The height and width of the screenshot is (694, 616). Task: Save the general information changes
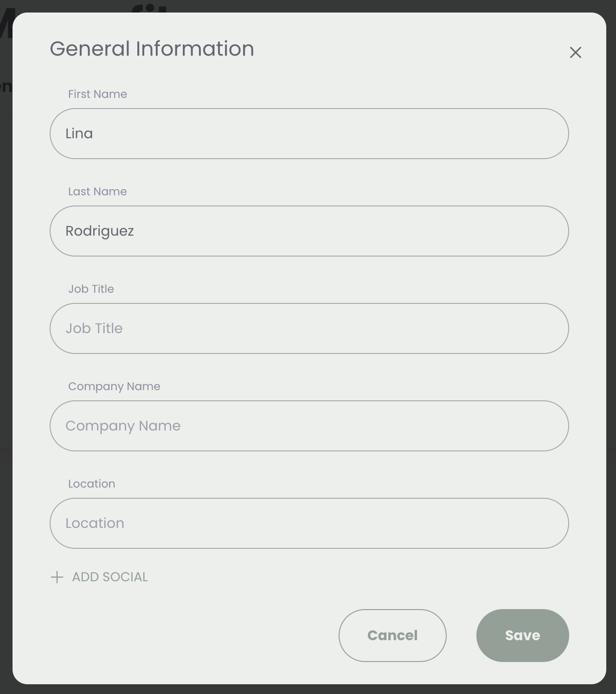point(522,636)
